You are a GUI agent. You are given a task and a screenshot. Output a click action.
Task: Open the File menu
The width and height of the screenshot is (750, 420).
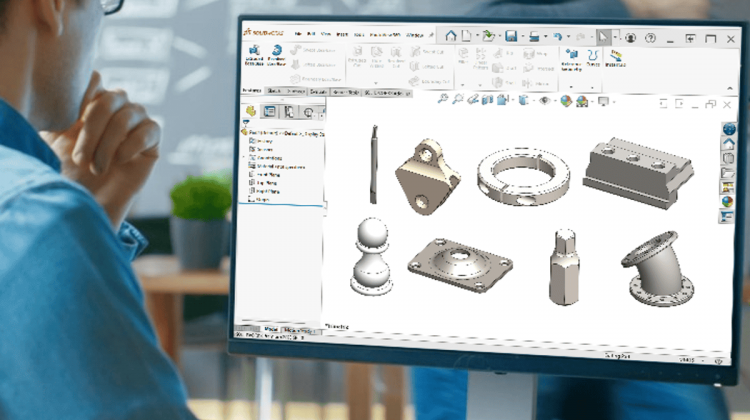[298, 34]
